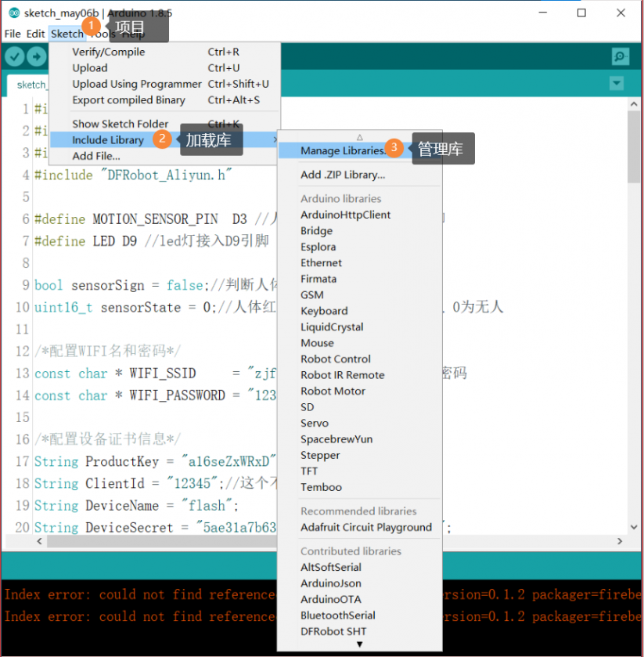Click the String ProductKey line
This screenshot has width=644, height=657.
point(155,461)
